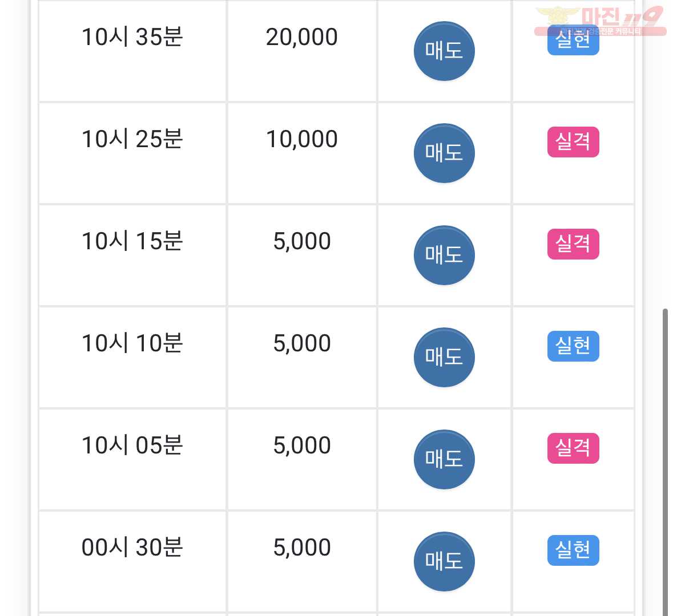Click the 매도 circle in 10시 25분 row
The image size is (673, 616).
tap(444, 153)
